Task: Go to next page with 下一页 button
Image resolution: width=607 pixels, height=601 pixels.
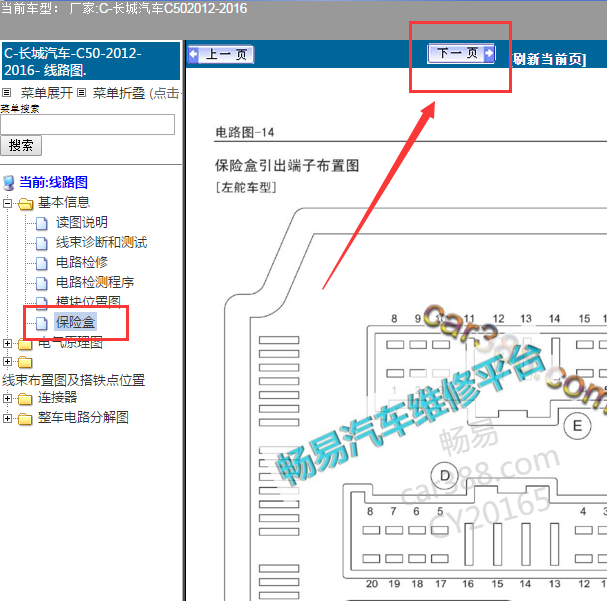Action: pos(461,53)
